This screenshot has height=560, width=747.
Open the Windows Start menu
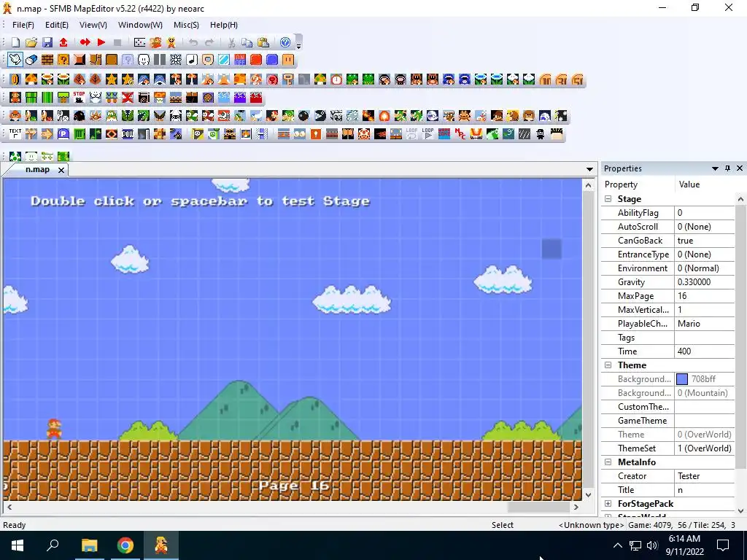point(18,545)
